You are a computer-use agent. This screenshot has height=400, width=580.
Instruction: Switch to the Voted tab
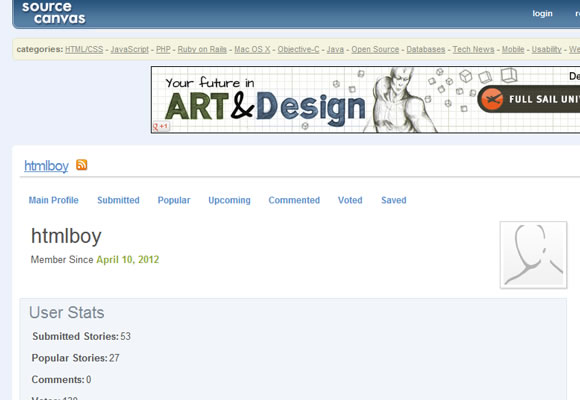point(350,200)
